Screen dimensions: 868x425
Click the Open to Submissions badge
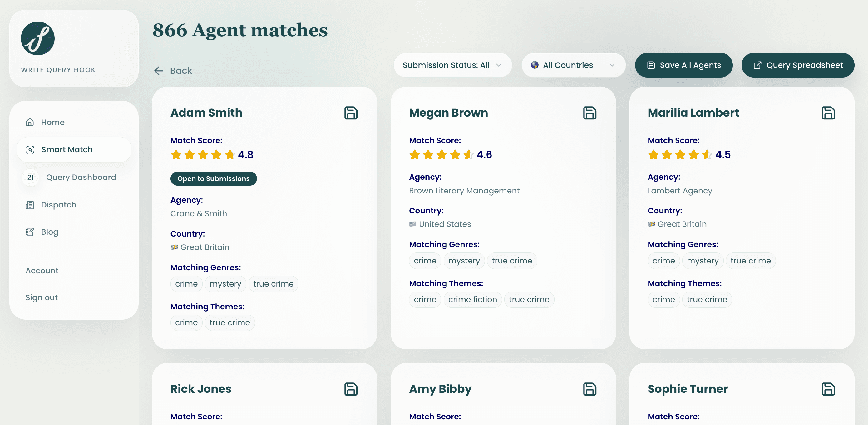coord(214,178)
